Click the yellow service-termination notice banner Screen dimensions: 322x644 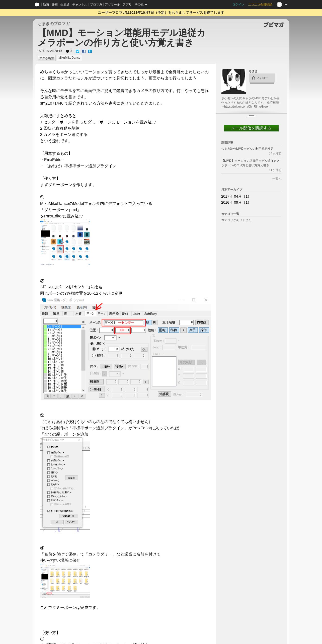coord(161,13)
